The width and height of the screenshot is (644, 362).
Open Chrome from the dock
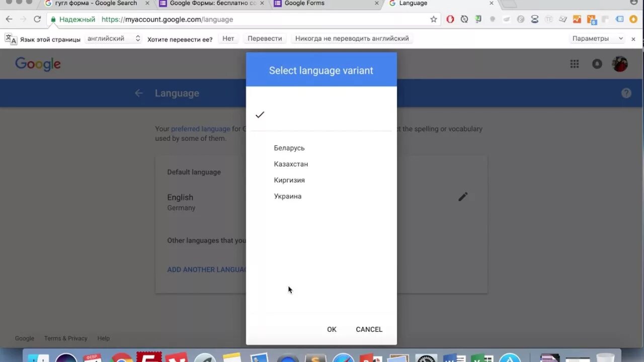tap(122, 357)
